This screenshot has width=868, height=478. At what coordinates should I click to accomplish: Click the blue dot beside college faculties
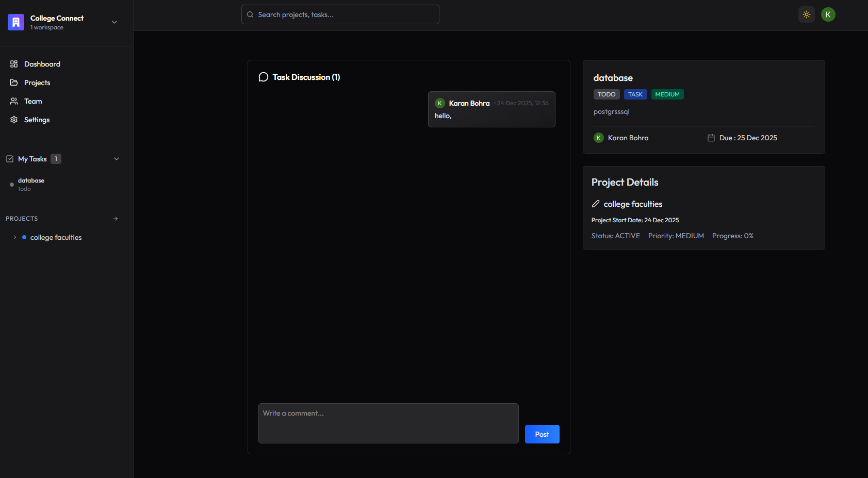24,237
